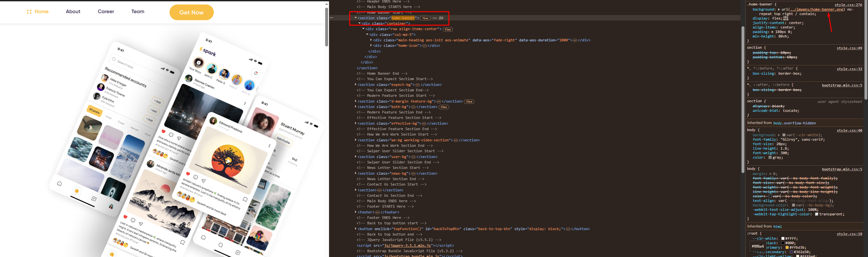Click ellipsis in news-bg section node
Screen dimensions: 868x257
click(x=413, y=174)
